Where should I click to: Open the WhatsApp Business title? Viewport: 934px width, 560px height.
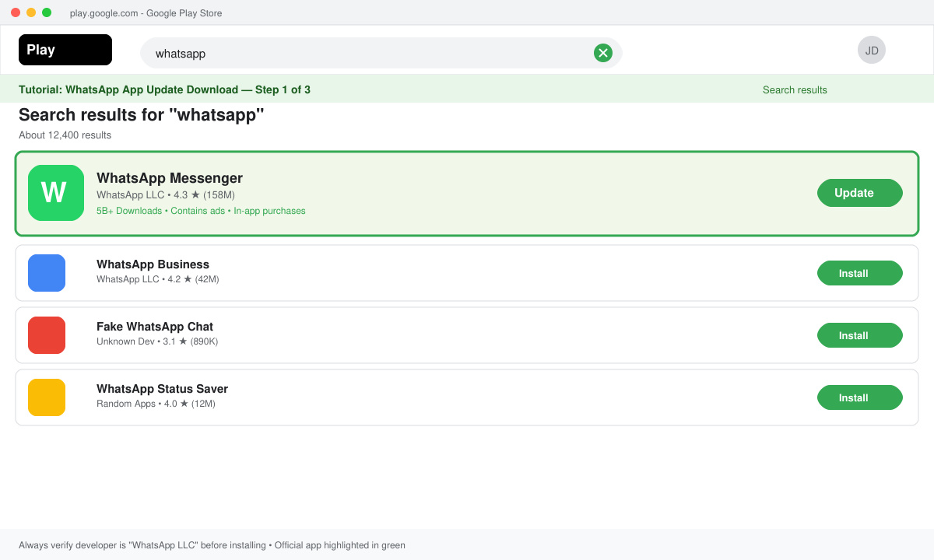(153, 264)
